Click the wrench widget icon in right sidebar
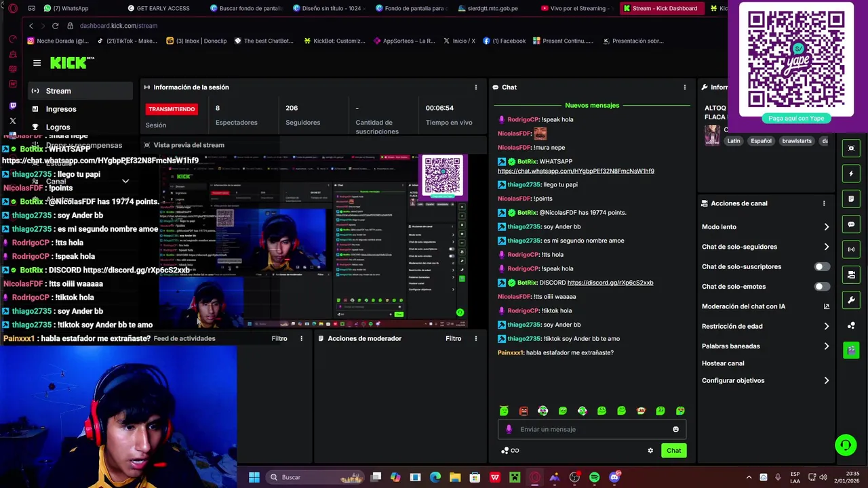 click(851, 300)
